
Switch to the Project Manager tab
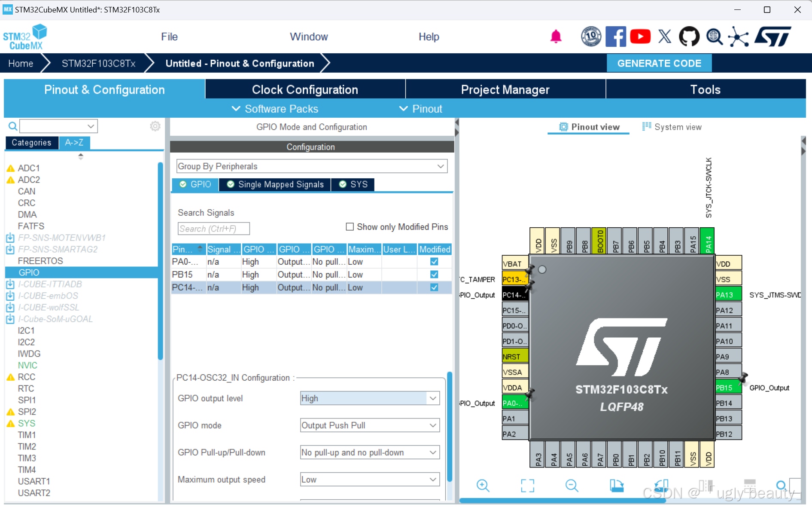(x=505, y=89)
